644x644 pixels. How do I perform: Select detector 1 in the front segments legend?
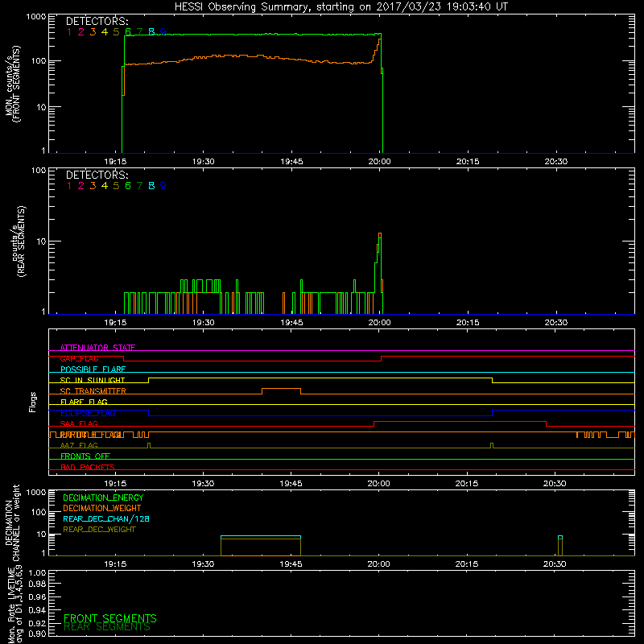pos(69,32)
